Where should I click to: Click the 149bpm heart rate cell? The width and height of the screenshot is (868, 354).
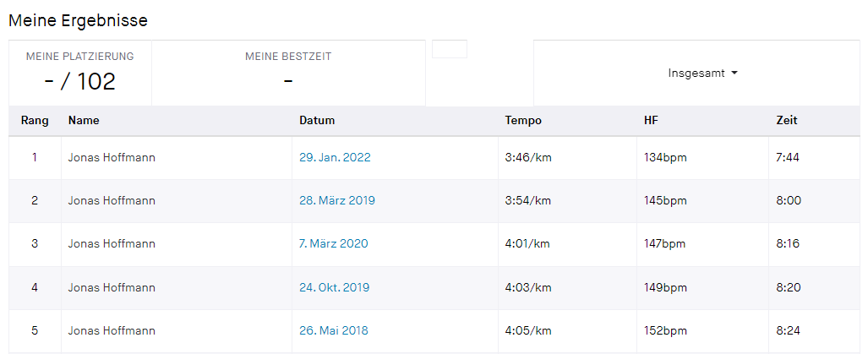665,287
